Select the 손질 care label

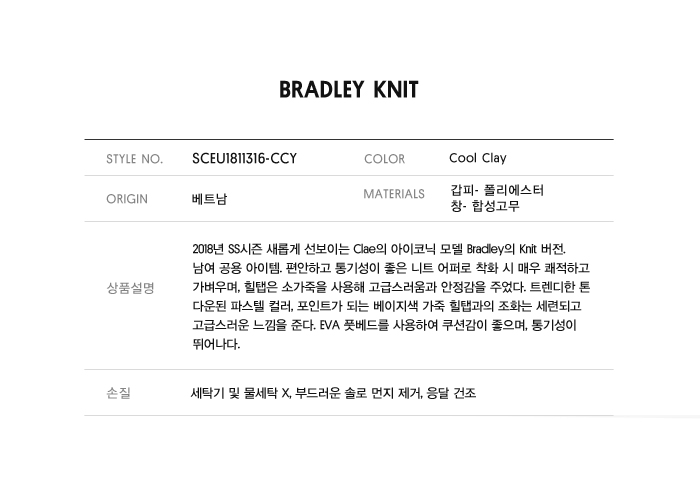click(119, 393)
